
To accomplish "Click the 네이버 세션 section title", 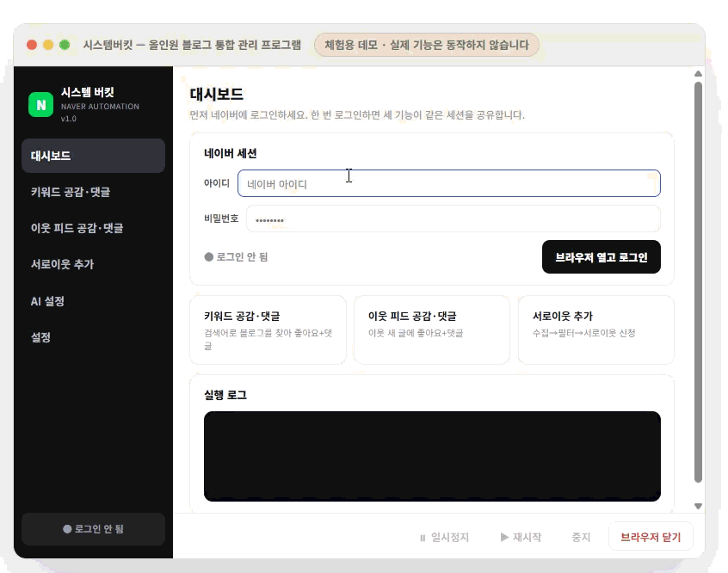I will [x=231, y=153].
